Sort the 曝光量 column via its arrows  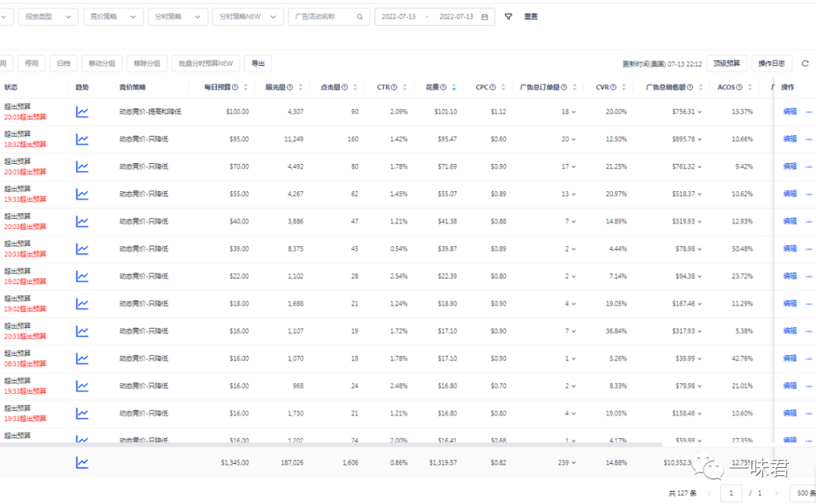[300, 88]
